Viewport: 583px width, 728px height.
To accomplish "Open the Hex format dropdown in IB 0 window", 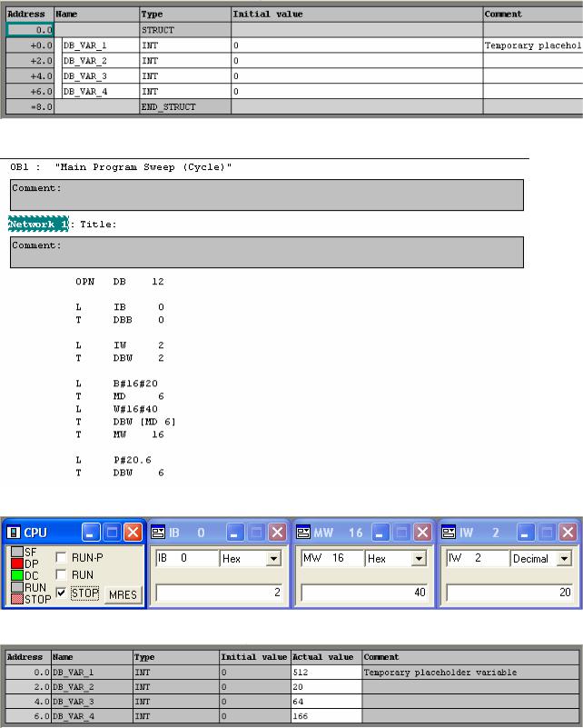I will click(273, 559).
